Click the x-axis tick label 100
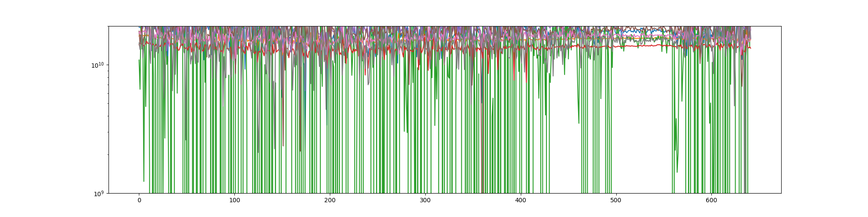The height and width of the screenshot is (217, 868). (234, 201)
